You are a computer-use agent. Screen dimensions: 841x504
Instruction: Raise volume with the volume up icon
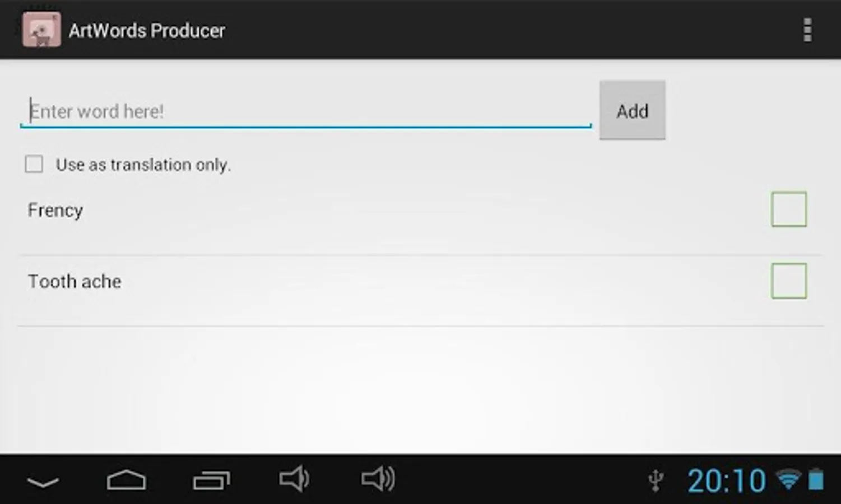(x=378, y=479)
